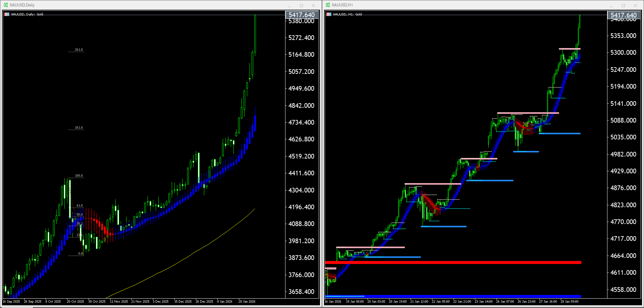Click the 'XAUUSD, Daily: Gold' chart label
The width and height of the screenshot is (644, 308).
[27, 14]
